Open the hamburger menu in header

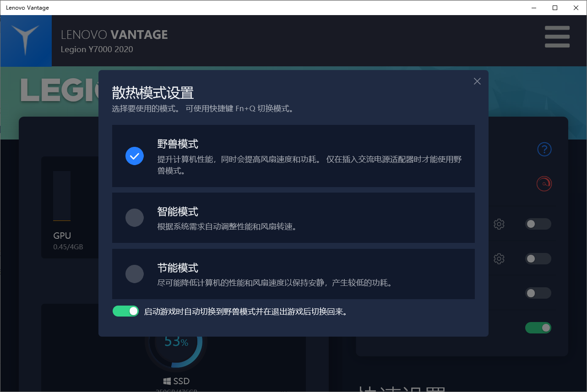[x=557, y=37]
